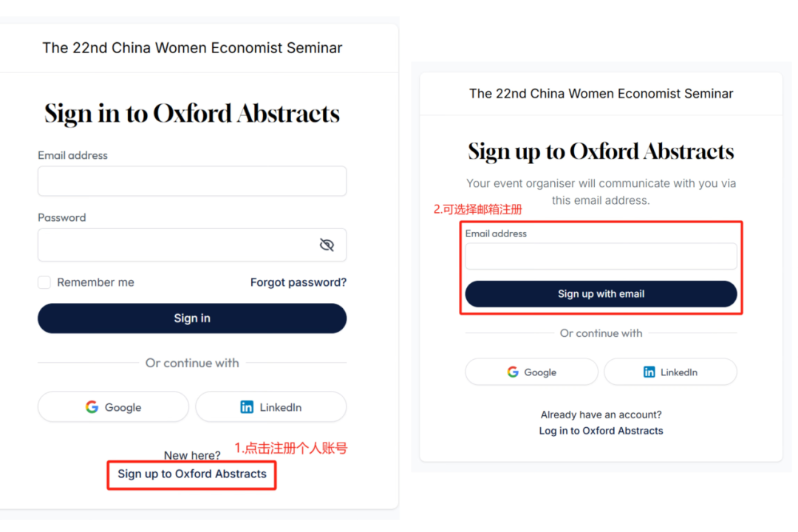Click the Google logo on sign-in panel
798x532 pixels.
[x=92, y=407]
